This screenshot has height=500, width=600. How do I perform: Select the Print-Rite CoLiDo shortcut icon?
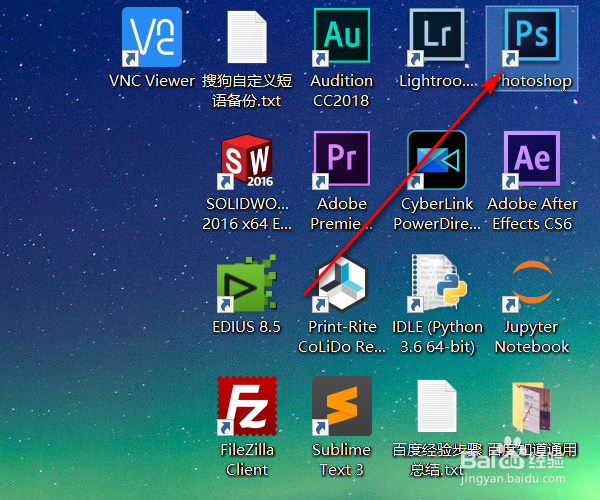[342, 283]
